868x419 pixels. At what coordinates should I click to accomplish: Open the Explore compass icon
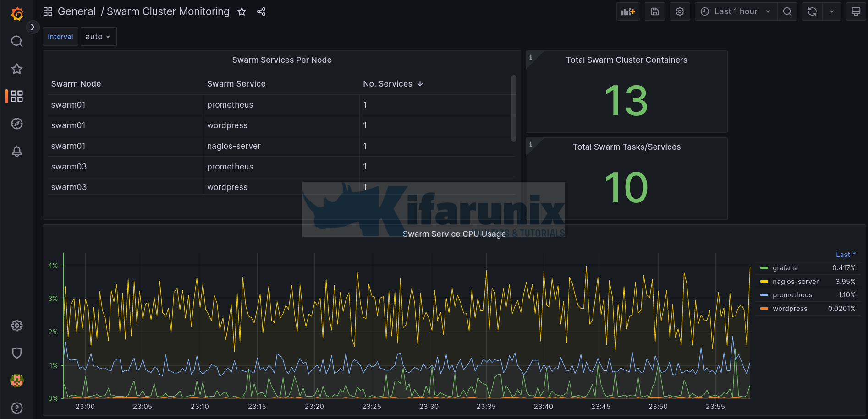17,124
